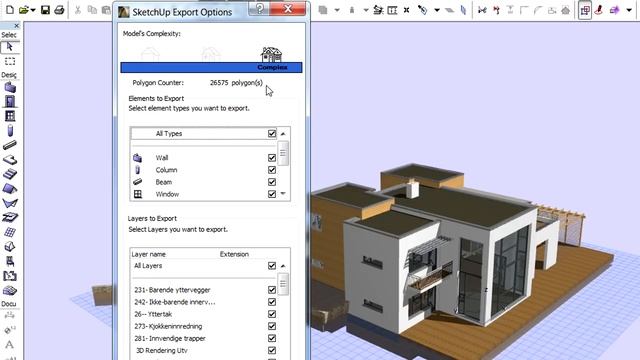Uncheck the Wall element checkbox
This screenshot has height=360, width=640.
(x=272, y=158)
